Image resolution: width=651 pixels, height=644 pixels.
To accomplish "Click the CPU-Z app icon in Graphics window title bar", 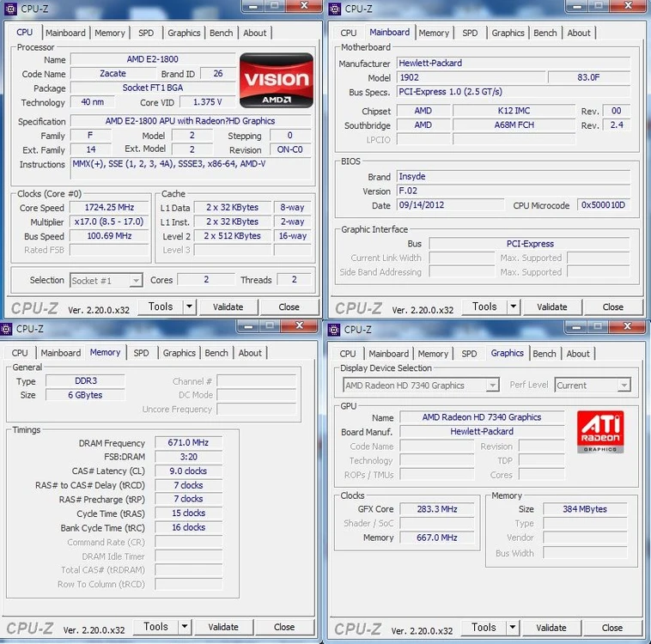I will coord(334,330).
